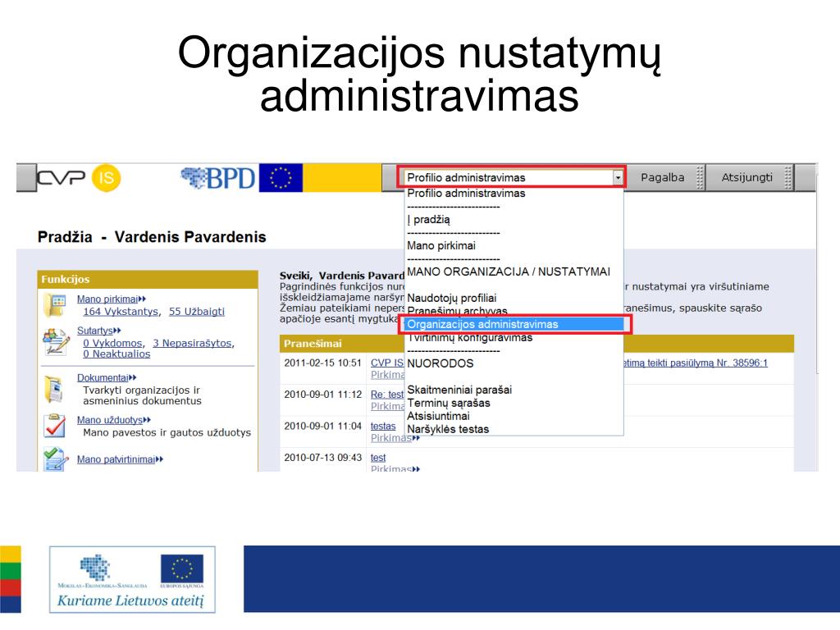This screenshot has width=840, height=630.
Task: Open 3 Nepasirašytos link
Action: click(193, 344)
